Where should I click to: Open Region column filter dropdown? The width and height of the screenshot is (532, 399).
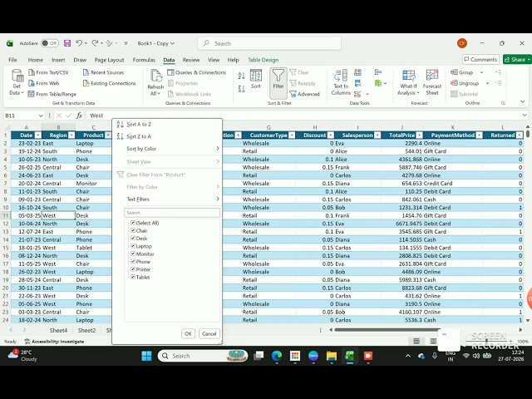coord(71,135)
